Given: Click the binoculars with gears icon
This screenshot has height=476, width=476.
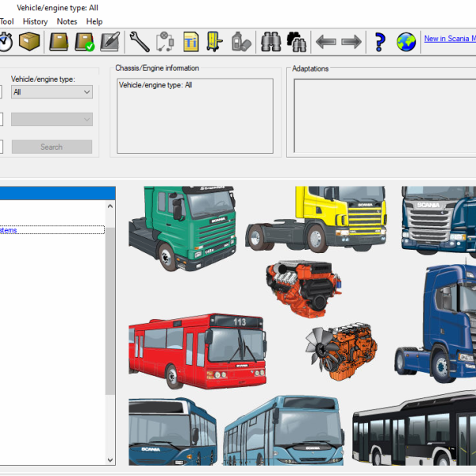Looking at the screenshot, I should pyautogui.click(x=296, y=42).
